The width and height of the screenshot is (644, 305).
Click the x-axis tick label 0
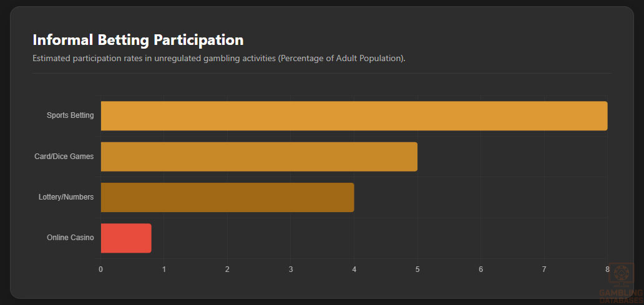[100, 269]
